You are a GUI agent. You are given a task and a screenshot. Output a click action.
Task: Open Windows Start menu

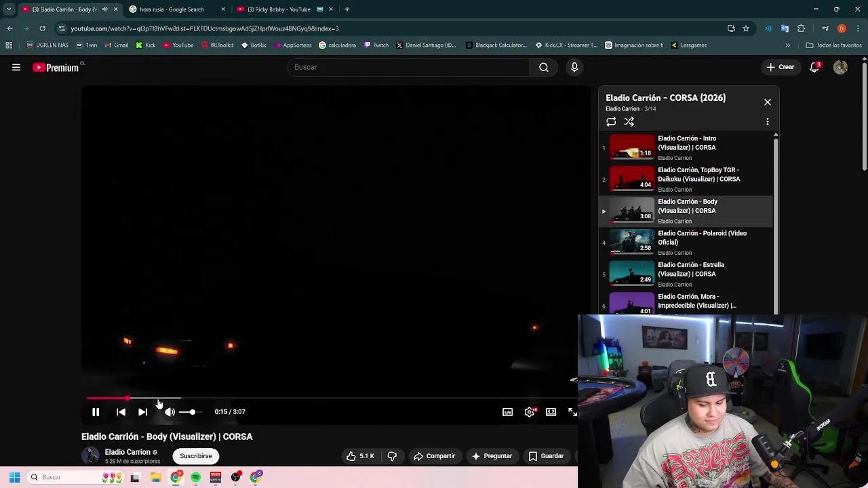14,477
